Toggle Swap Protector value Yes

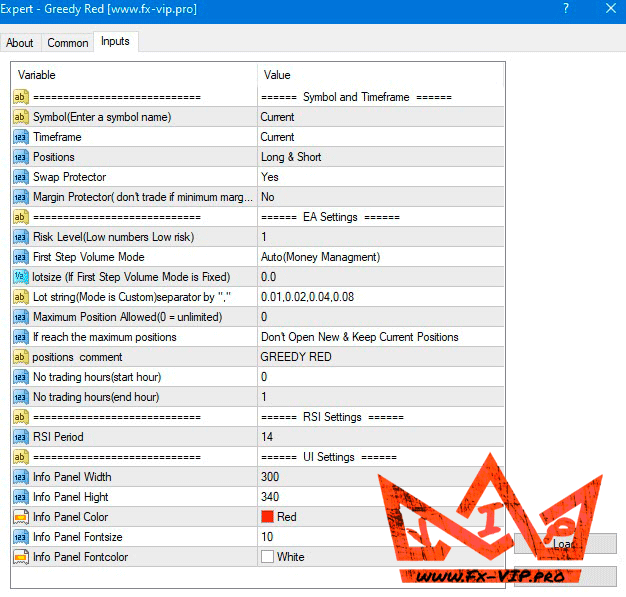[x=380, y=177]
